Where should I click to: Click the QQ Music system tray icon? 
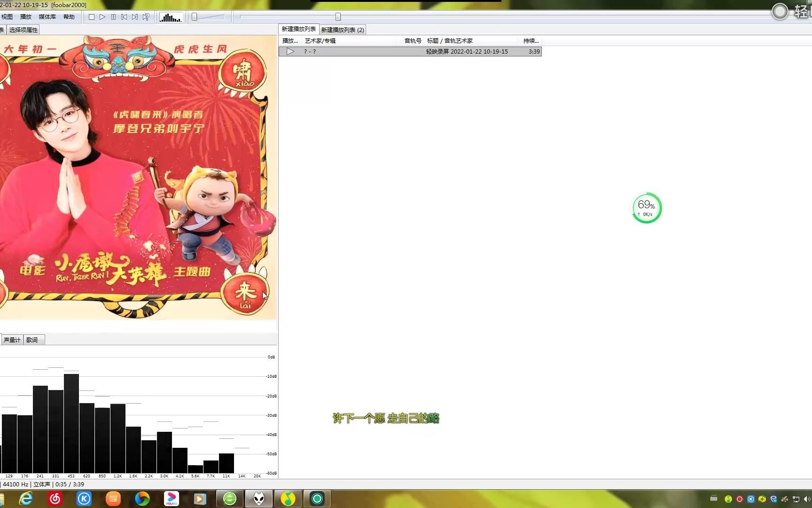728,499
